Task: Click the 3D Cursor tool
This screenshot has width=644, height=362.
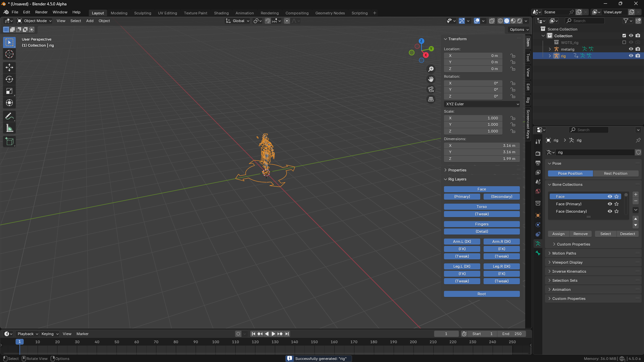Action: point(9,54)
